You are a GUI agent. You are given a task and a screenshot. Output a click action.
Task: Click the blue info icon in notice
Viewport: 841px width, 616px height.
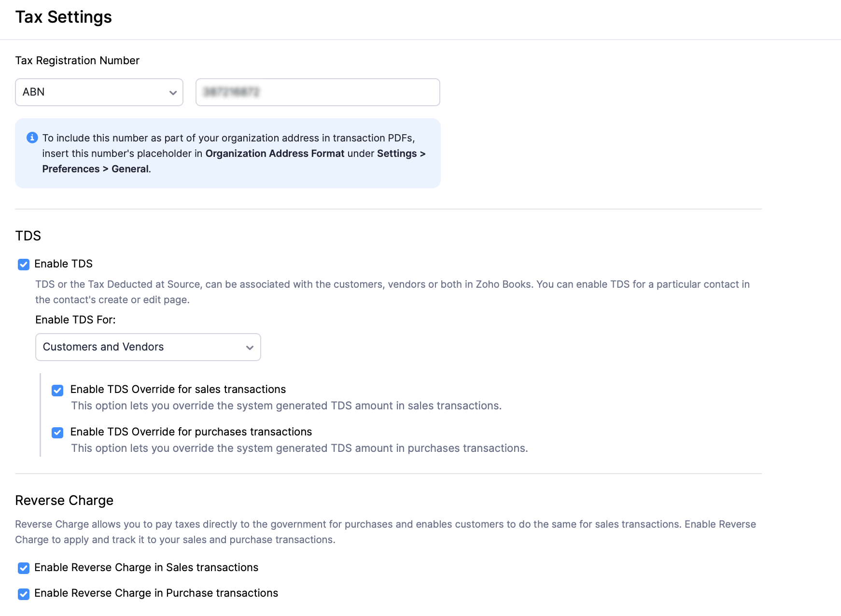tap(32, 138)
